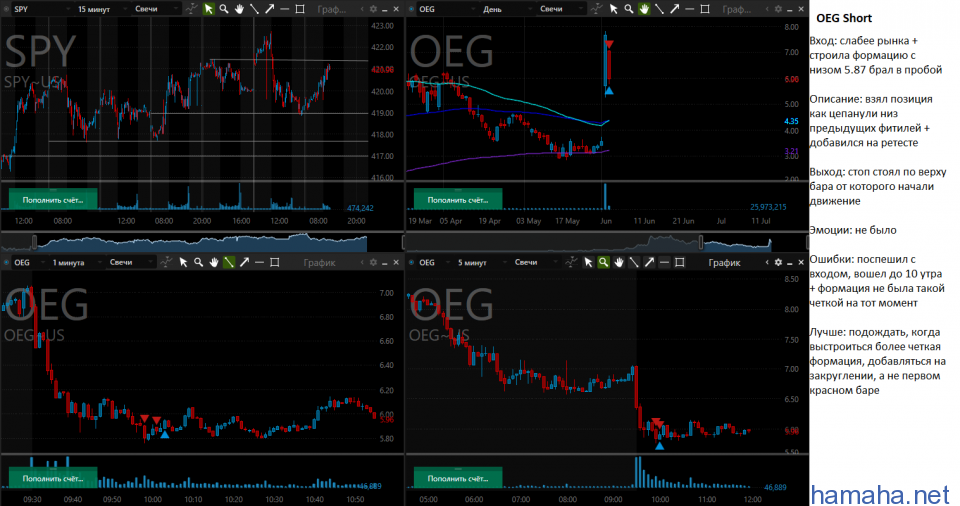Open the '15 минут' timeframe dropdown

pos(102,9)
